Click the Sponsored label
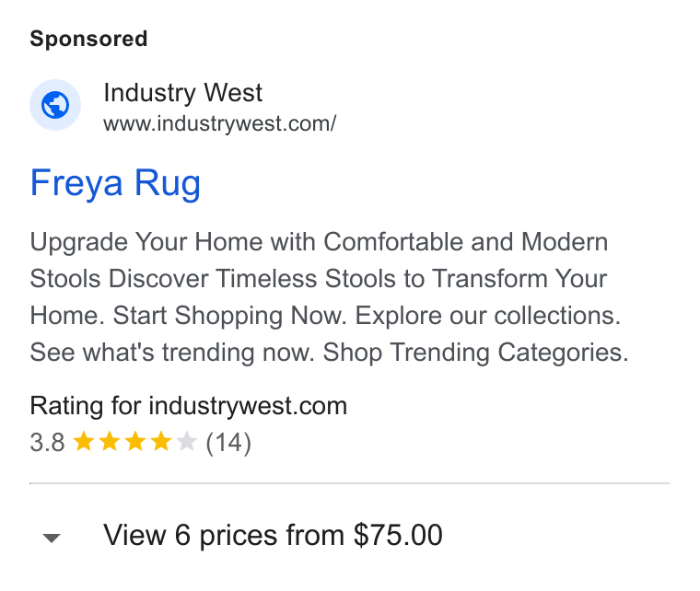Image resolution: width=700 pixels, height=591 pixels. pos(88,39)
